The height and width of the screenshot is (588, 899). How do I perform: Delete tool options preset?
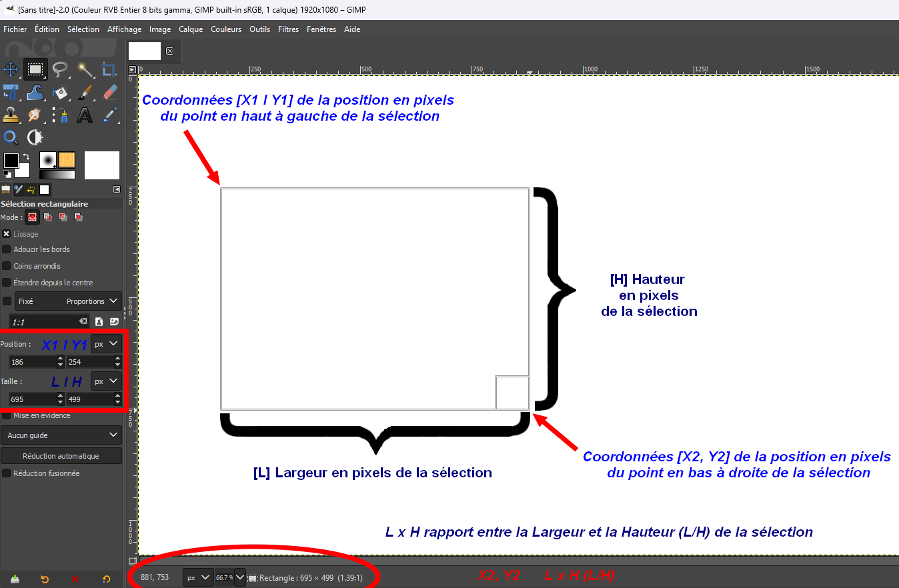click(x=75, y=579)
